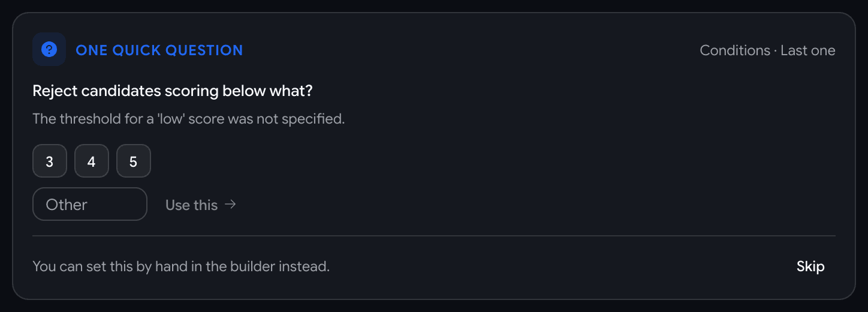Screen dimensions: 868x312
Task: Skip this question
Action: click(x=810, y=266)
